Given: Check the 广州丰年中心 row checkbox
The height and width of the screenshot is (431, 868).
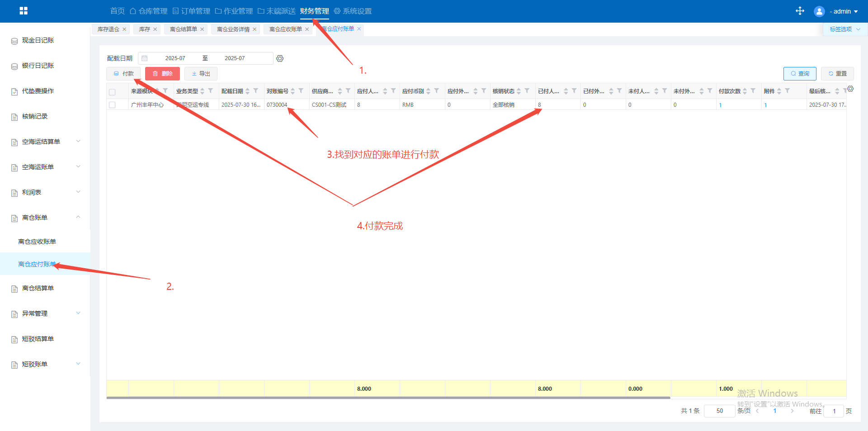Looking at the screenshot, I should 112,105.
